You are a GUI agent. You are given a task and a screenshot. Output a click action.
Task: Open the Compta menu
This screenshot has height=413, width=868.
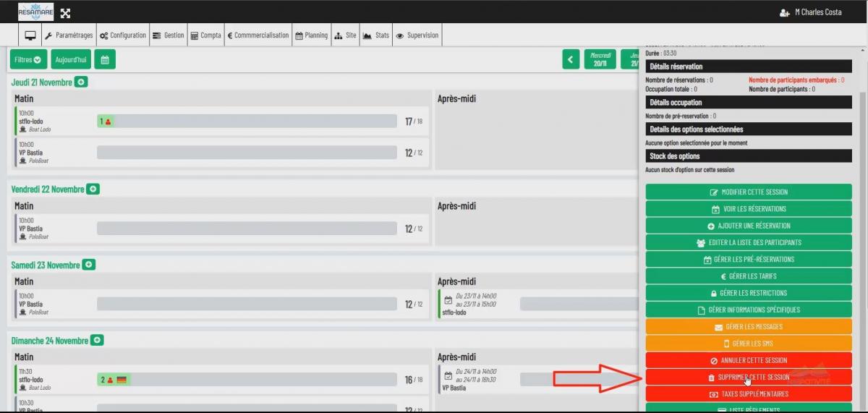pos(206,35)
